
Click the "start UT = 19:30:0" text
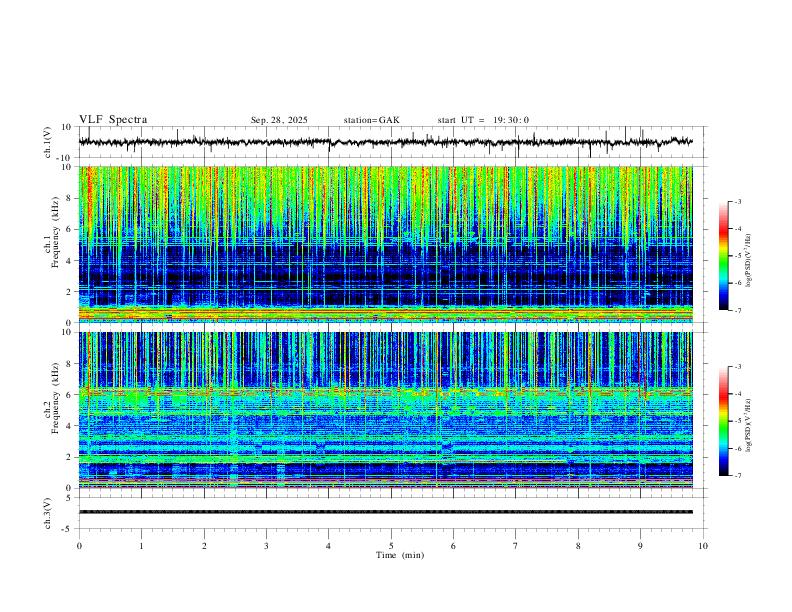click(483, 120)
